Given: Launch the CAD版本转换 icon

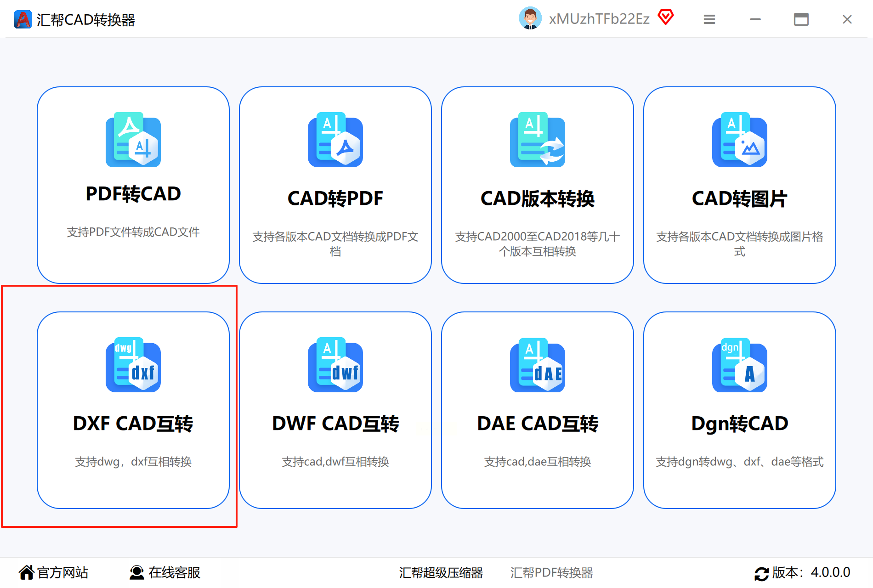Looking at the screenshot, I should pyautogui.click(x=538, y=140).
